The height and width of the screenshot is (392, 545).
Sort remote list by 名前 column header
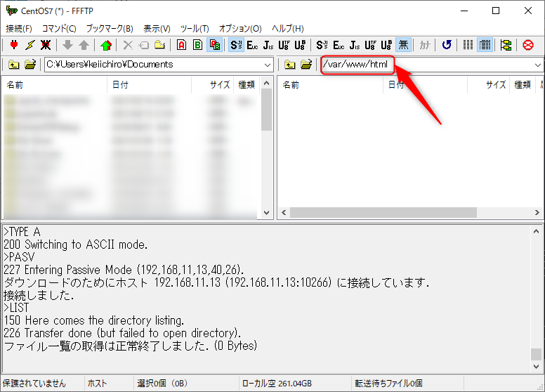pyautogui.click(x=291, y=84)
